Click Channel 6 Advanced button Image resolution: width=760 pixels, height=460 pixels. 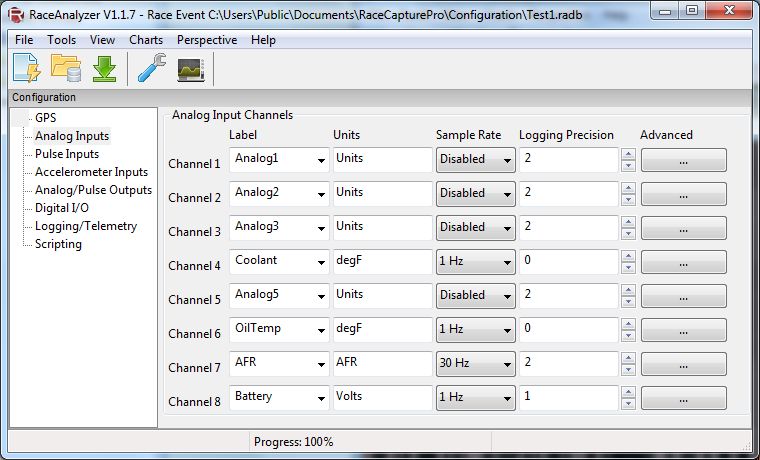tap(683, 330)
